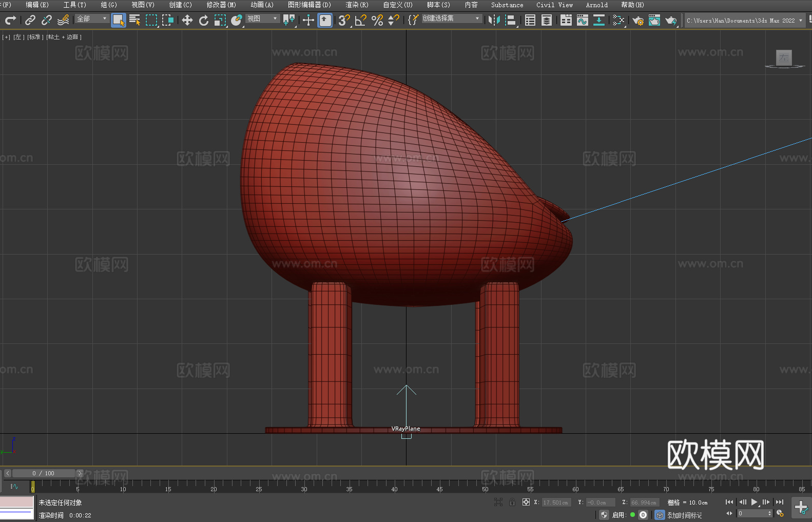The width and height of the screenshot is (812, 522).
Task: Toggle Window/Crossing selection mode
Action: click(168, 20)
